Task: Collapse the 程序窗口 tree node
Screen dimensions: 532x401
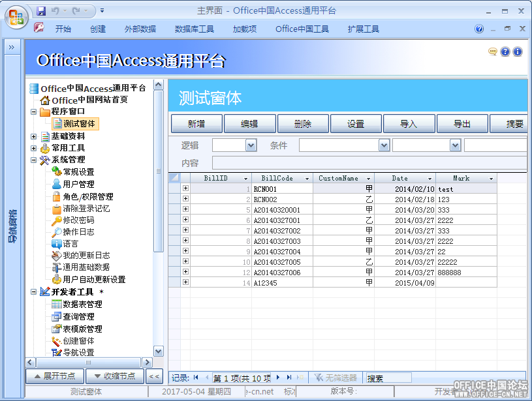Action: (33, 111)
